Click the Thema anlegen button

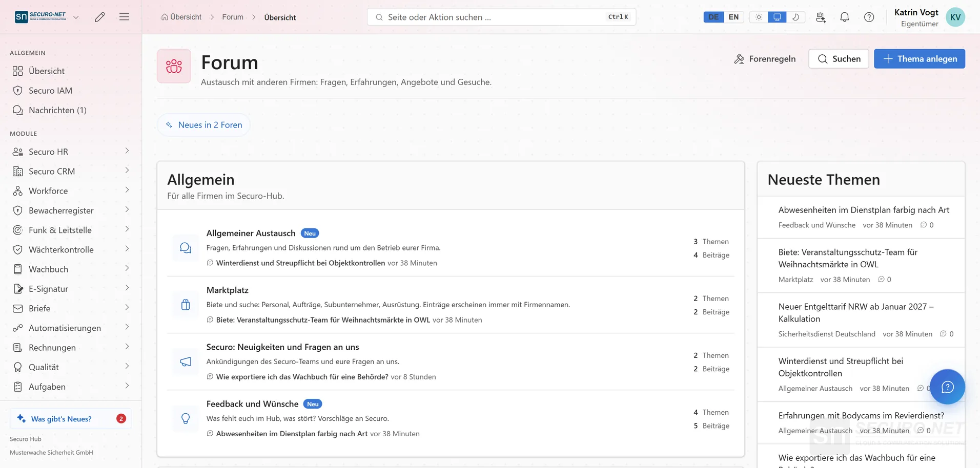point(920,59)
